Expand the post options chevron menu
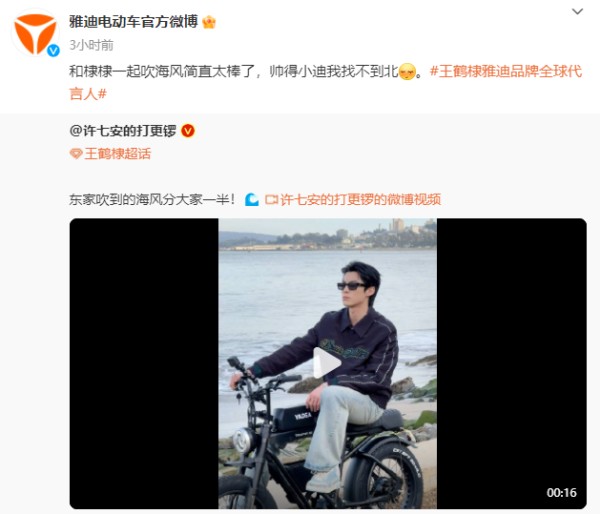Image resolution: width=600 pixels, height=514 pixels. click(577, 11)
